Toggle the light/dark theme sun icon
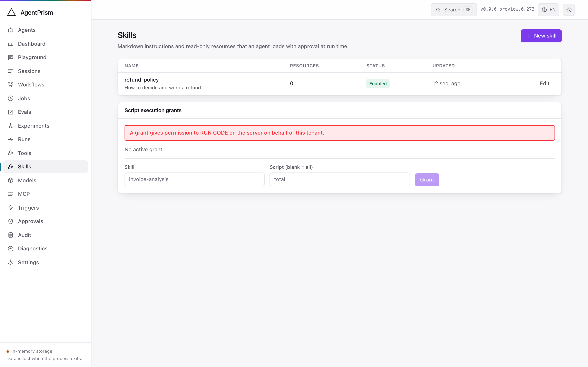Screen dimensions: 588x367 coord(569,10)
